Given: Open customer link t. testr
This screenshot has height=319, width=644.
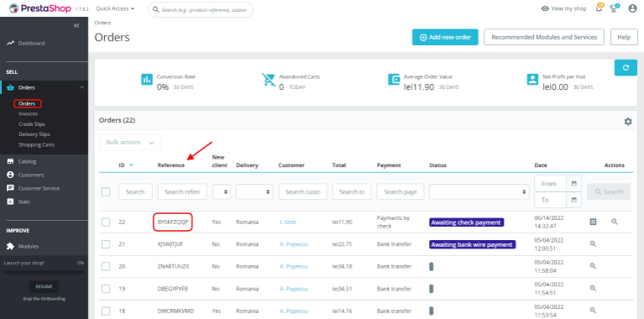Looking at the screenshot, I should click(287, 222).
